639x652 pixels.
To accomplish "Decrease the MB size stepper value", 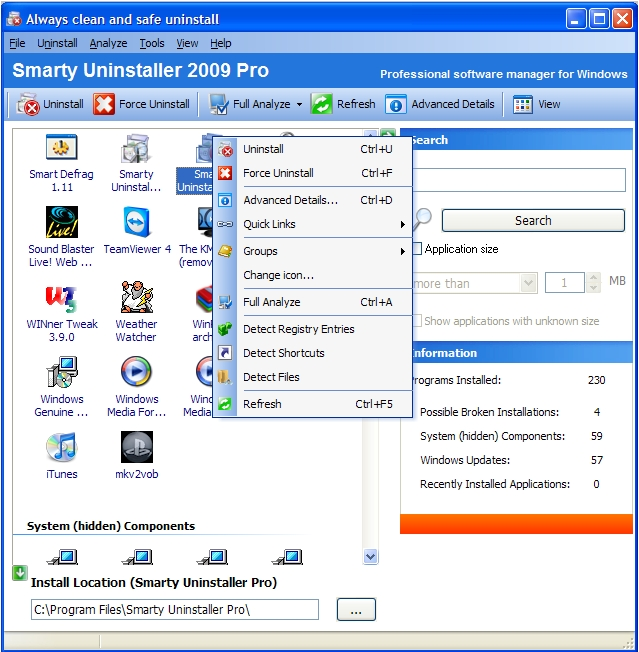I will 594,288.
